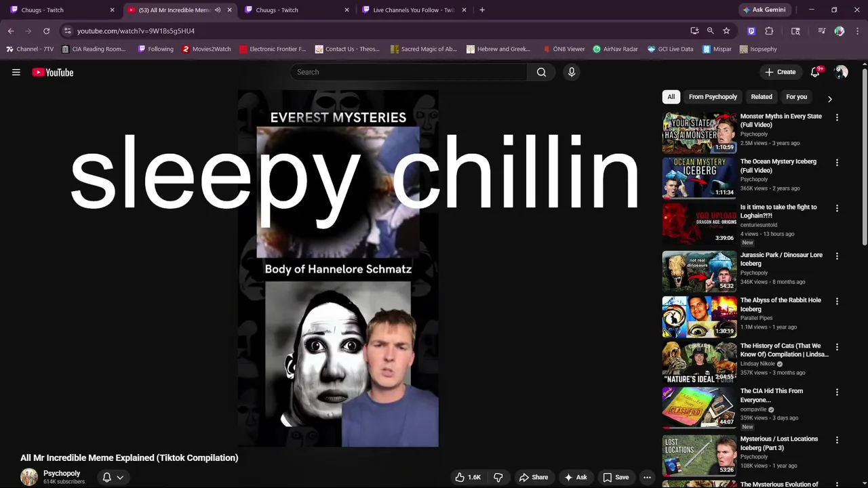Click Is it time to fight Loghain video title

point(778,211)
